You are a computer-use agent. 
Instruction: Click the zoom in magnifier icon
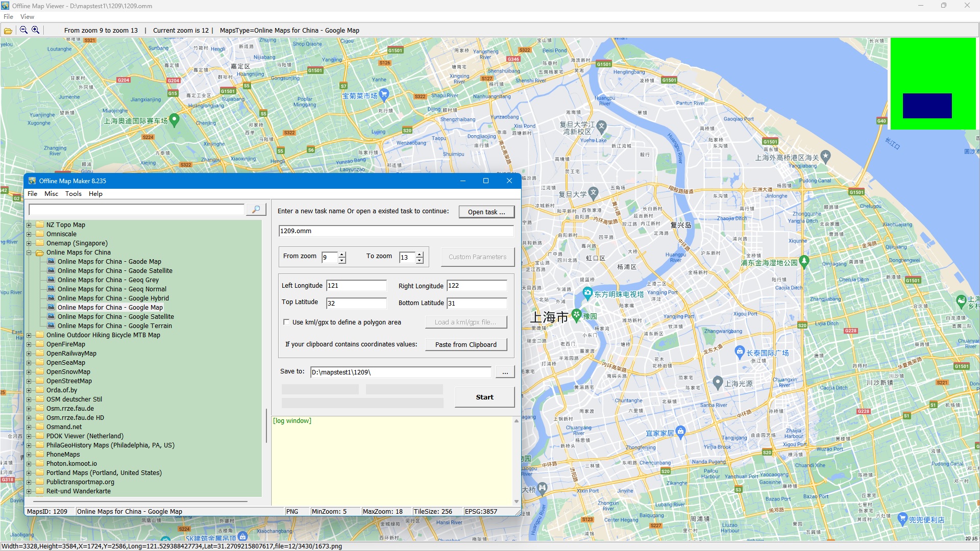tap(35, 30)
